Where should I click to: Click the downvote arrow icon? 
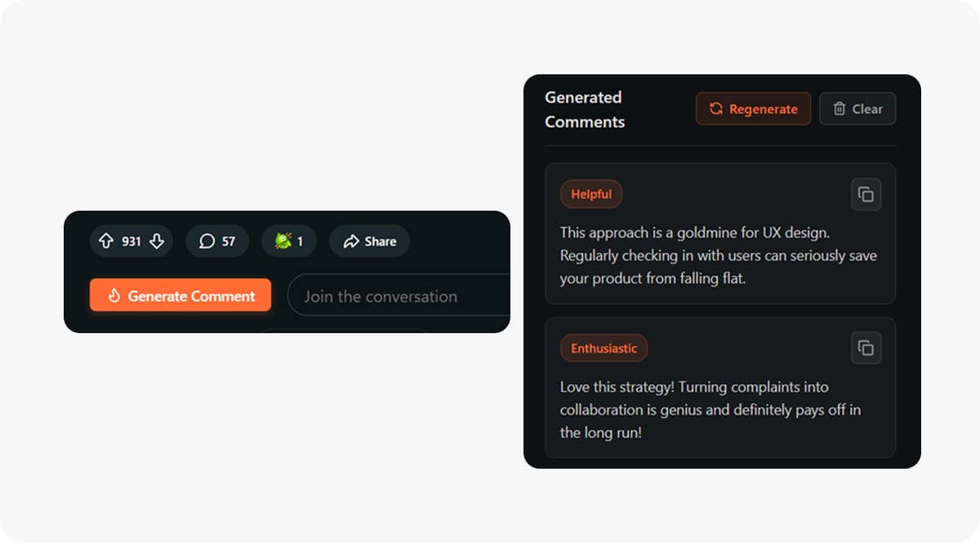coord(158,242)
